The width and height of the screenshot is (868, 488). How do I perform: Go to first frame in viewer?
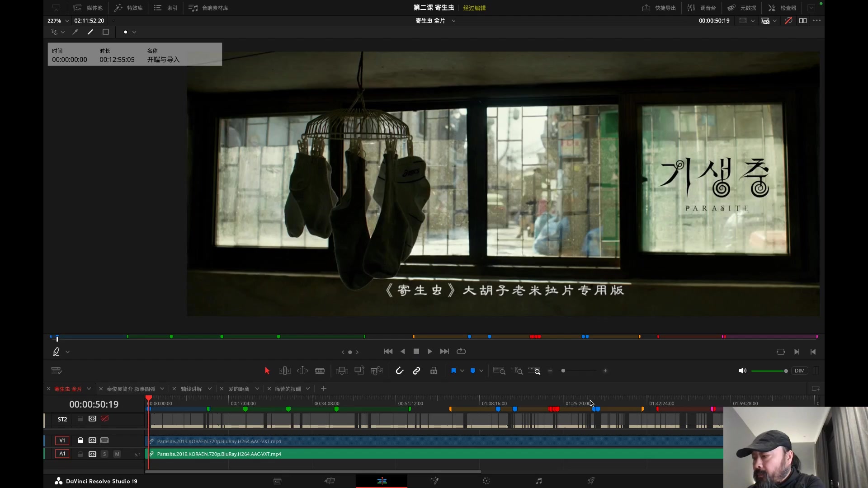(388, 352)
